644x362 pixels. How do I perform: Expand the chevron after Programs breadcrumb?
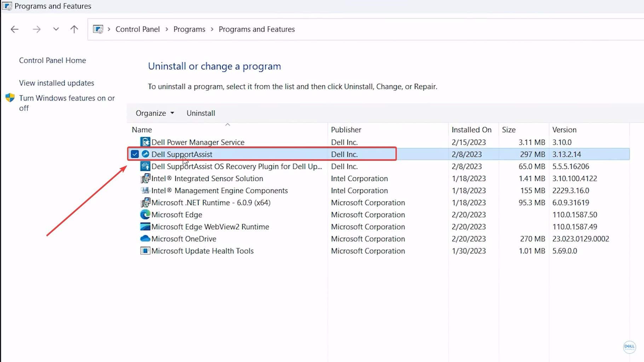pos(212,29)
